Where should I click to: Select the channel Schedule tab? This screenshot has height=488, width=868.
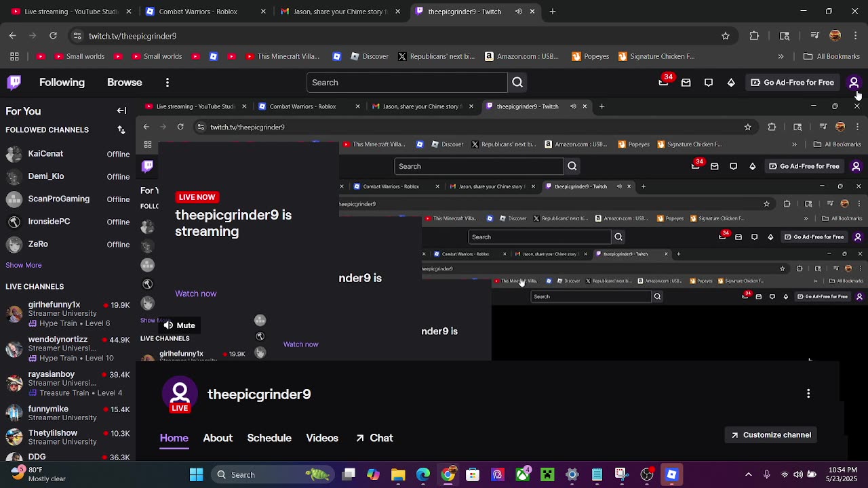point(269,438)
